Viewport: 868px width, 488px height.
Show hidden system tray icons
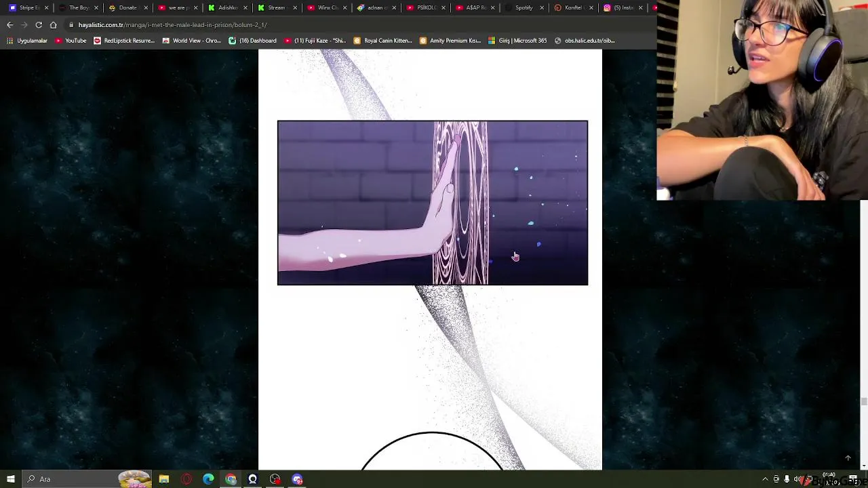(x=766, y=479)
